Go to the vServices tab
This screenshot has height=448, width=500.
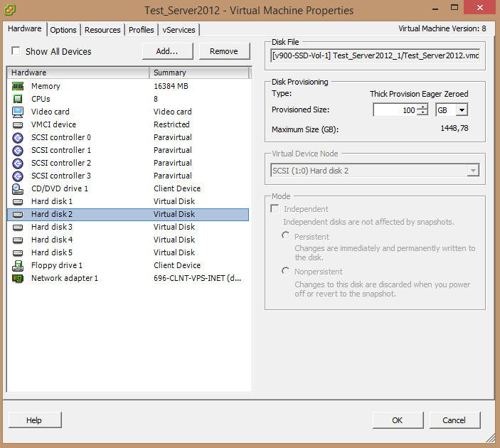click(179, 30)
